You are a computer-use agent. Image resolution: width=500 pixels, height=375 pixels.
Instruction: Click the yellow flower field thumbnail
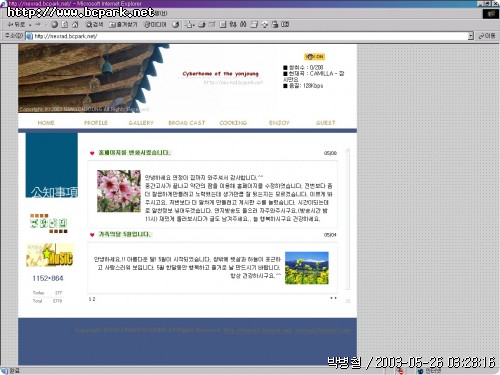tap(307, 268)
